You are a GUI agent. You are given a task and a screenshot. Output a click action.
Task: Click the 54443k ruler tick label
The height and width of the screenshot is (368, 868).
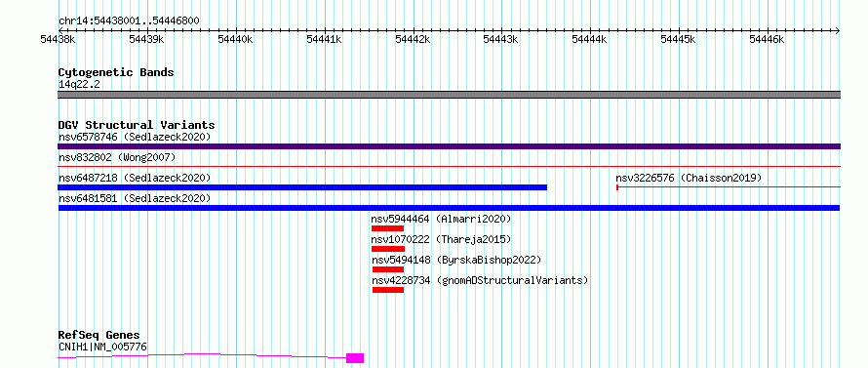pos(501,39)
